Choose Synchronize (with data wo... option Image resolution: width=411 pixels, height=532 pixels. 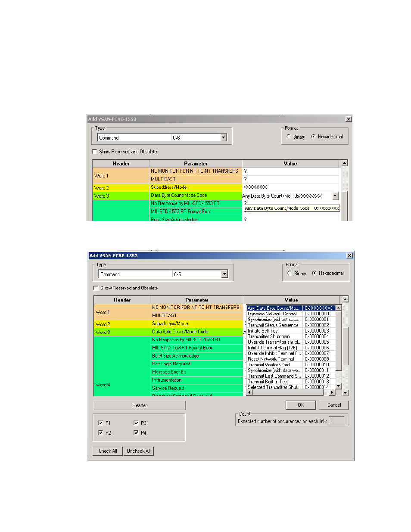click(x=291, y=370)
